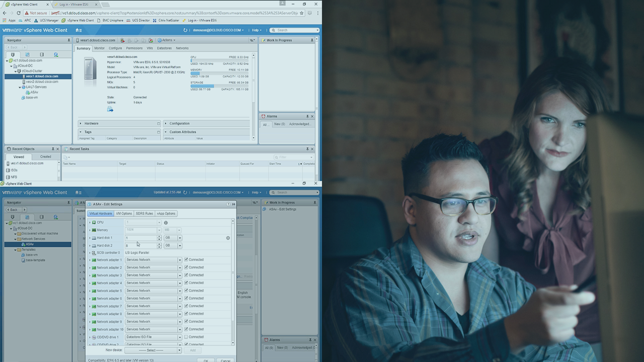Open the help icon in ASAv Edit Settings dialog

pyautogui.click(x=228, y=204)
